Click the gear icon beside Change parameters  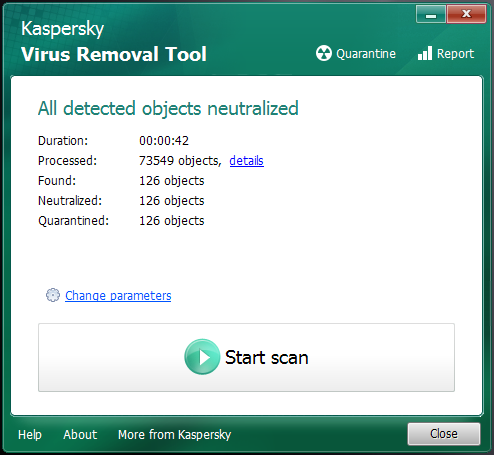tap(53, 295)
